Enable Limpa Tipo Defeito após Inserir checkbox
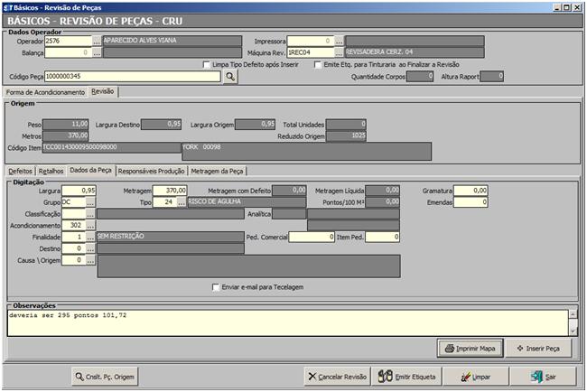This screenshot has height=392, width=587. [x=207, y=64]
